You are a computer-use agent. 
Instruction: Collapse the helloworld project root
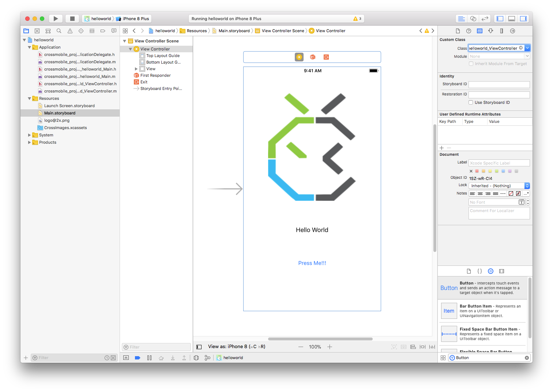pos(25,40)
